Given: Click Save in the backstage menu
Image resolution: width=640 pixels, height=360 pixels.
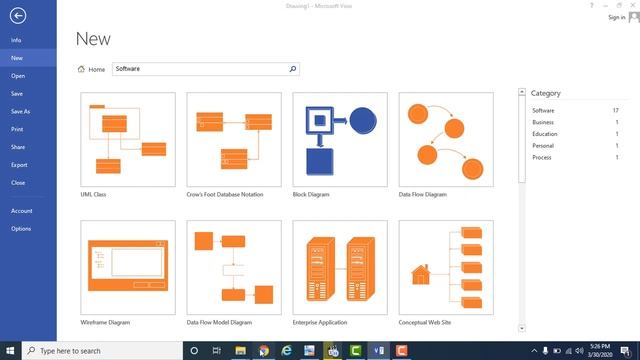Looking at the screenshot, I should 28,93.
